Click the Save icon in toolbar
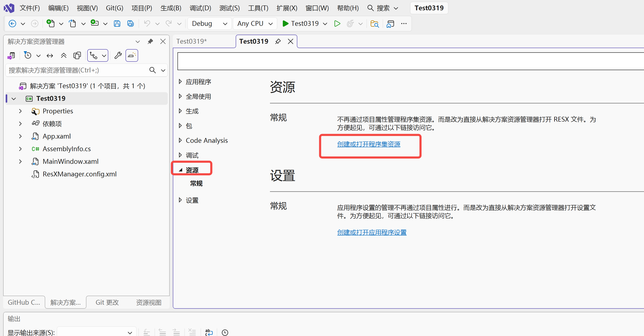 coord(117,24)
